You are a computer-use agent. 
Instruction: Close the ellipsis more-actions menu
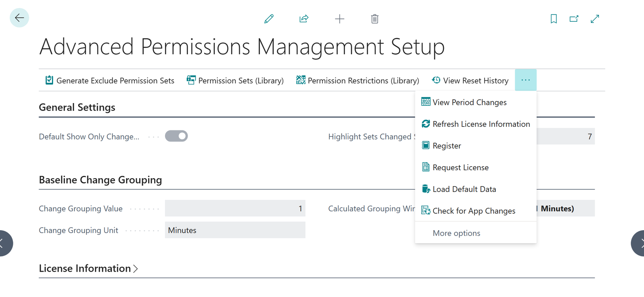[x=526, y=80]
